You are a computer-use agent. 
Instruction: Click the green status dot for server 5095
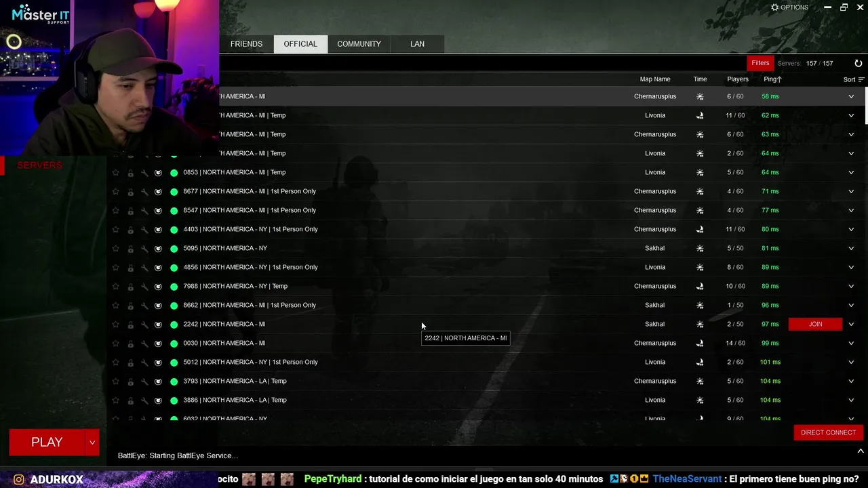point(174,249)
